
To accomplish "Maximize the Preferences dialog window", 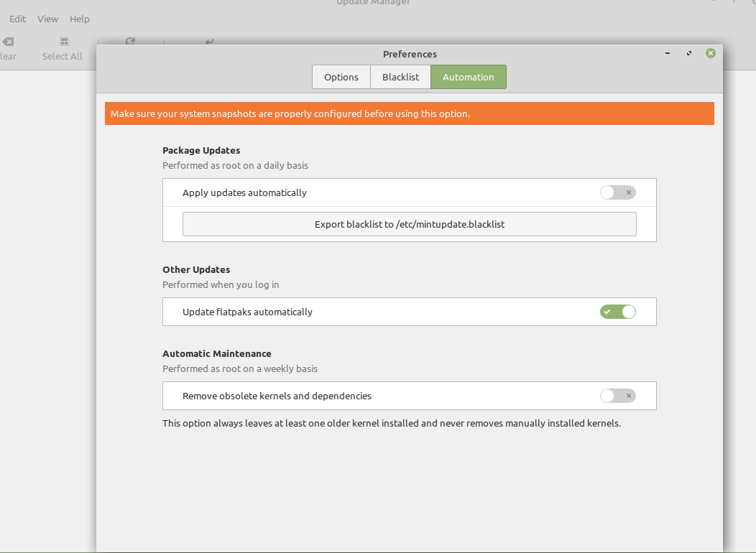I will coord(689,53).
